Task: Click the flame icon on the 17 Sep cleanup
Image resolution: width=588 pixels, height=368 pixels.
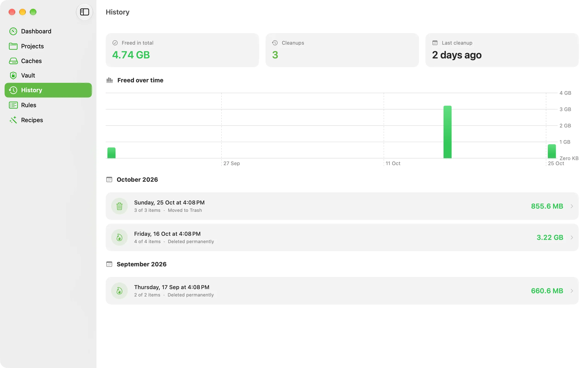Action: 119,290
